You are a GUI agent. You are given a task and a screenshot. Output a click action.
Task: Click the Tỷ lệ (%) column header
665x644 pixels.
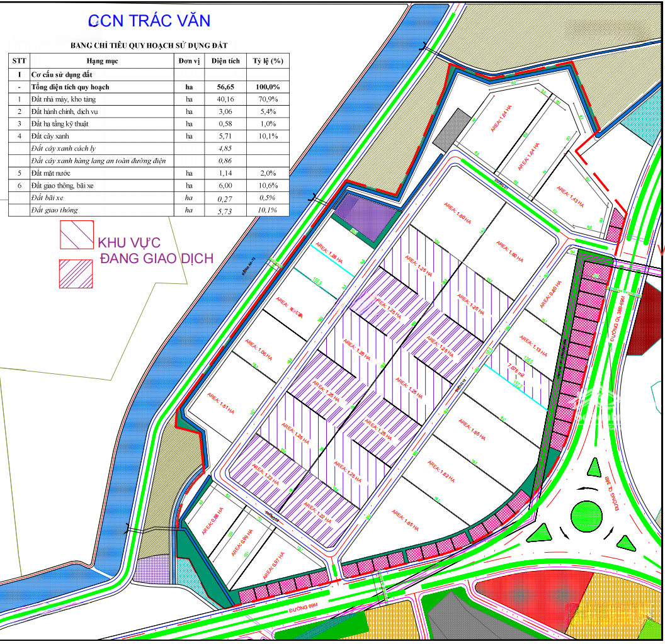268,61
